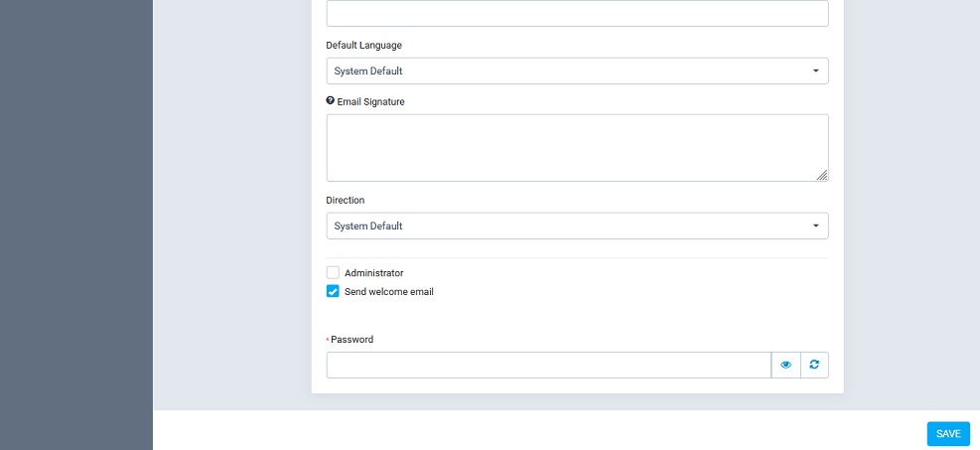Screen dimensions: 980x450
Task: Open the Default Language dropdown
Action: coord(578,71)
